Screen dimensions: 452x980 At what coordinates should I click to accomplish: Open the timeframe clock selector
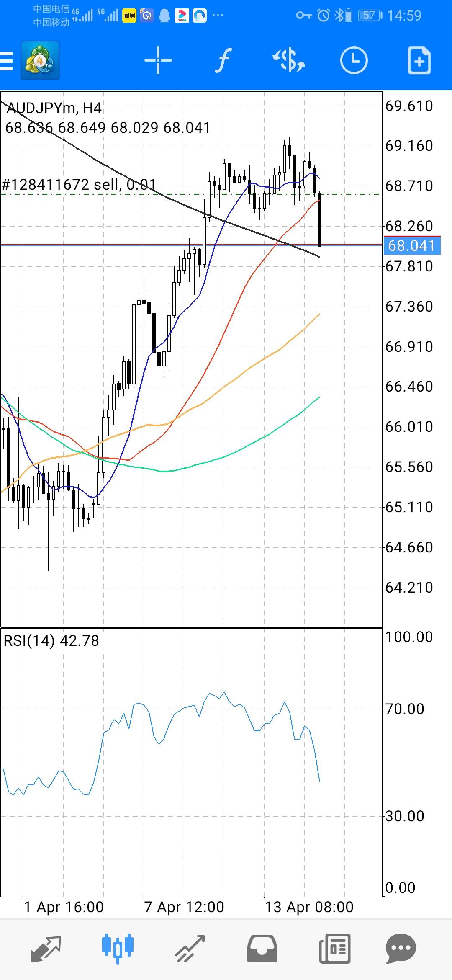pos(354,61)
